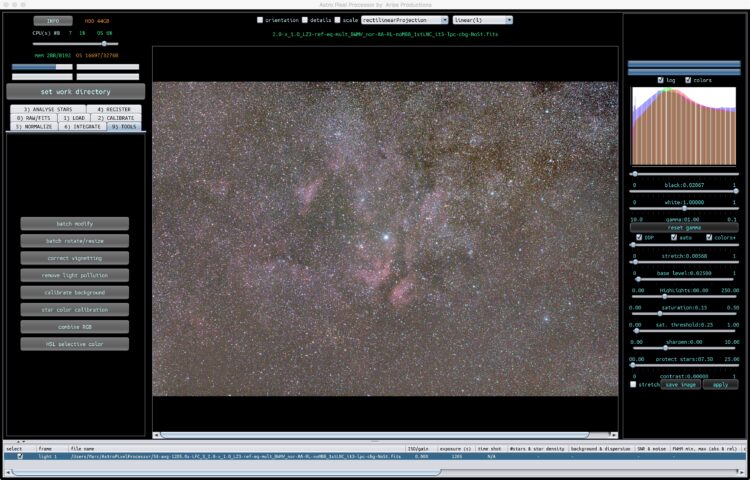The image size is (750, 480).
Task: Open the 0) RAW/FITS tab
Action: [x=33, y=118]
